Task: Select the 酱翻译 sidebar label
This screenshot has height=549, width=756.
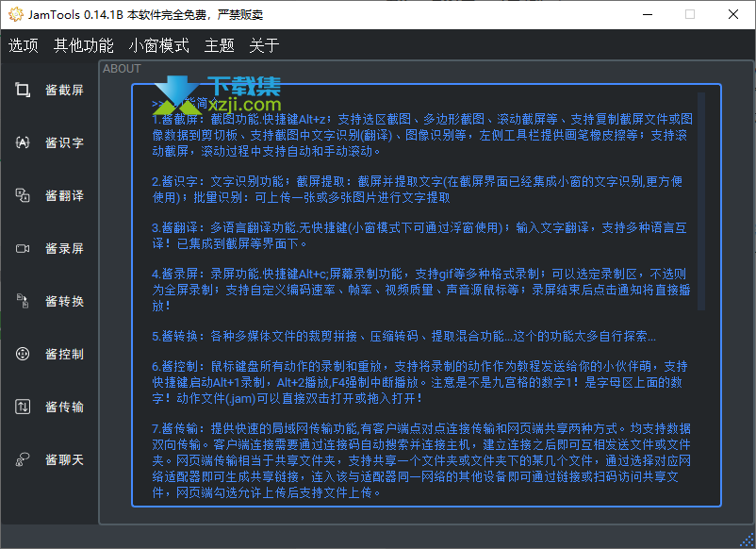Action: 65,196
